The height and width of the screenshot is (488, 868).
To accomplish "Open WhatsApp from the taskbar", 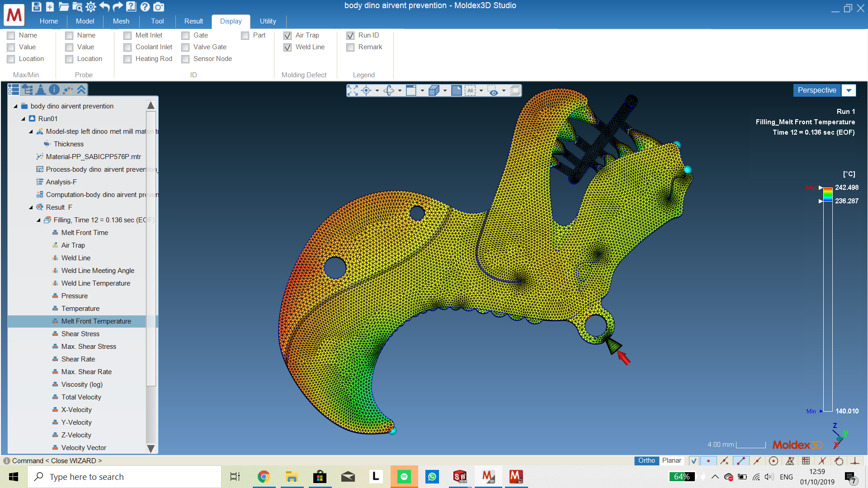I will pos(432,476).
